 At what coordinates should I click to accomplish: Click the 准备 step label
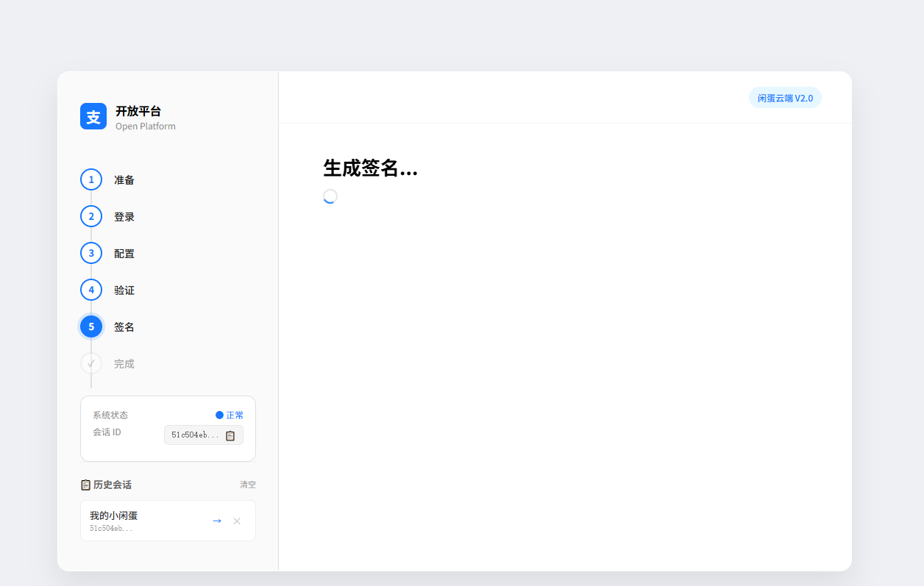(124, 179)
